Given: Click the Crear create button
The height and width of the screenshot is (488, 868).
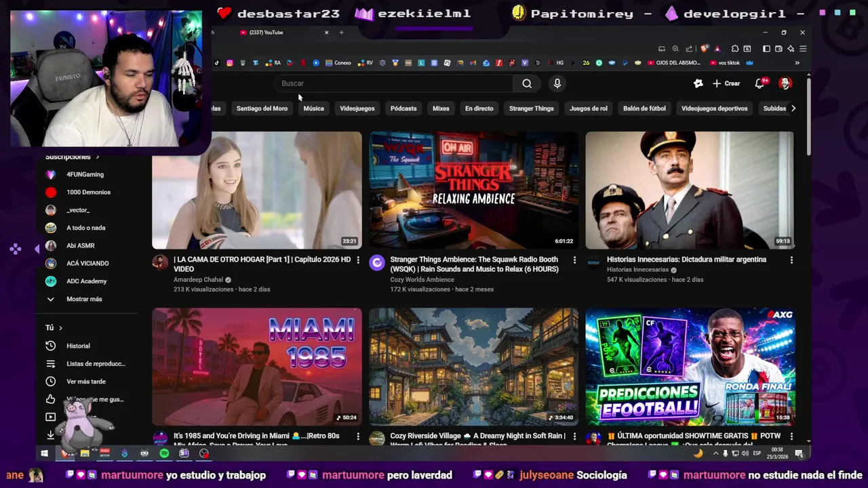Looking at the screenshot, I should pos(726,83).
